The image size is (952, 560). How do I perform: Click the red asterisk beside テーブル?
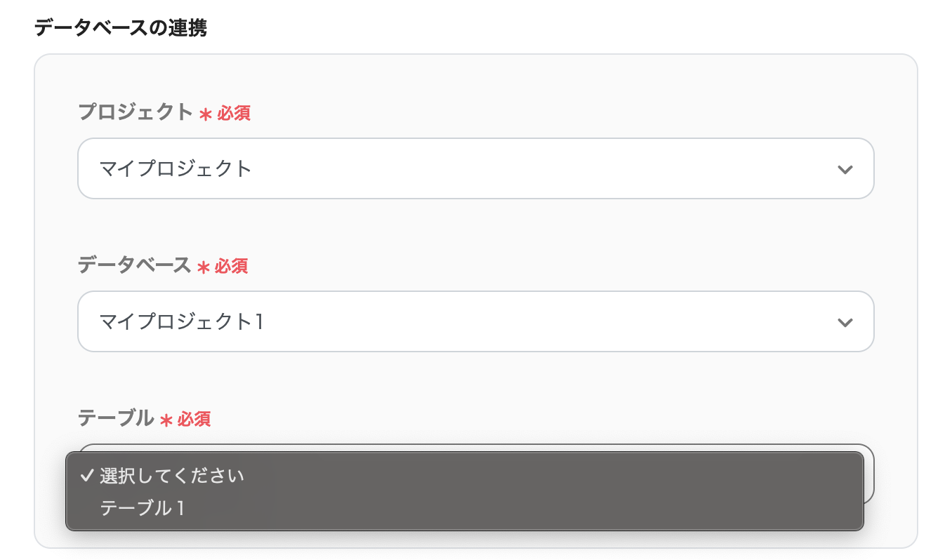pos(166,420)
